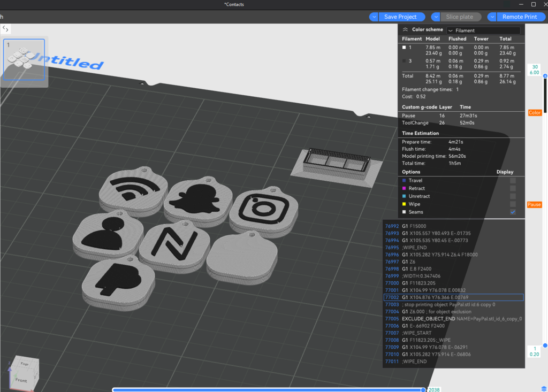Image resolution: width=548 pixels, height=392 pixels.
Task: Select g-code line 76992 'G1 F15000'
Action: pyautogui.click(x=454, y=226)
